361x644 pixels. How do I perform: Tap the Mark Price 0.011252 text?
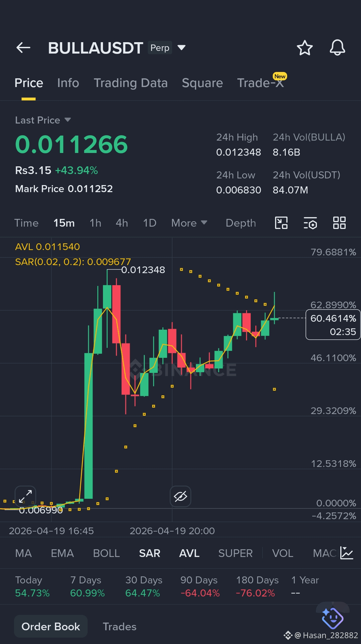(64, 189)
